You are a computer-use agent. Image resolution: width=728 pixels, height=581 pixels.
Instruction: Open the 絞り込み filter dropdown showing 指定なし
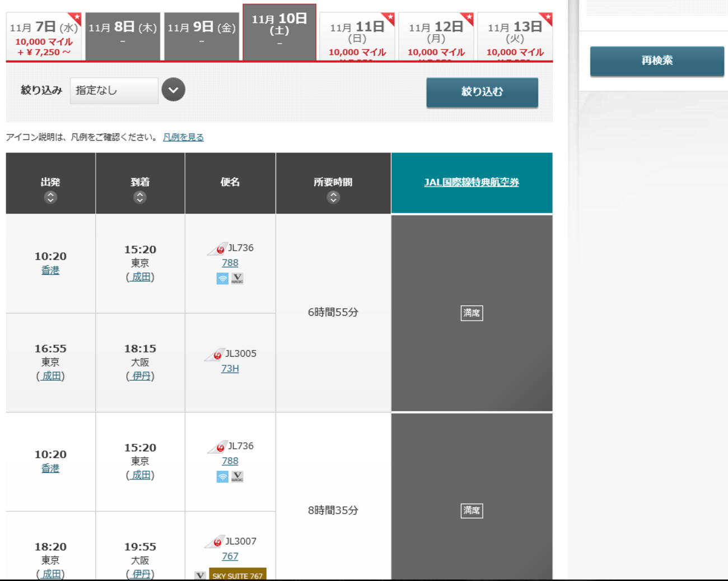click(x=114, y=90)
